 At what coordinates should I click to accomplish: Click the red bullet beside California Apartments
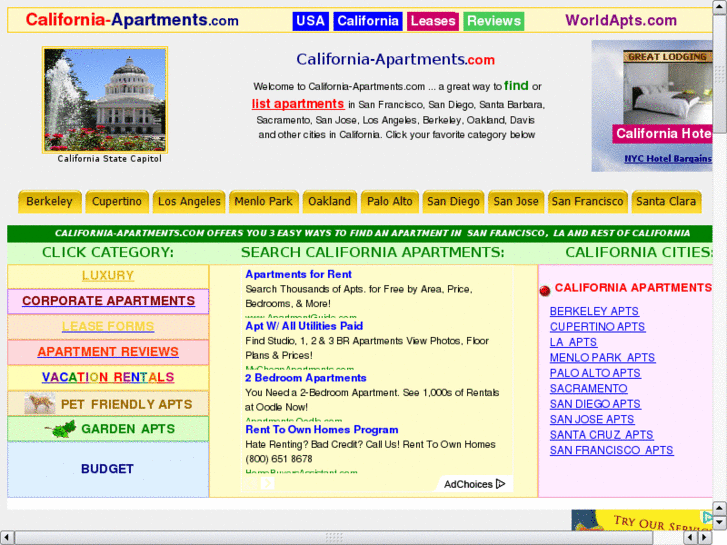click(x=545, y=291)
